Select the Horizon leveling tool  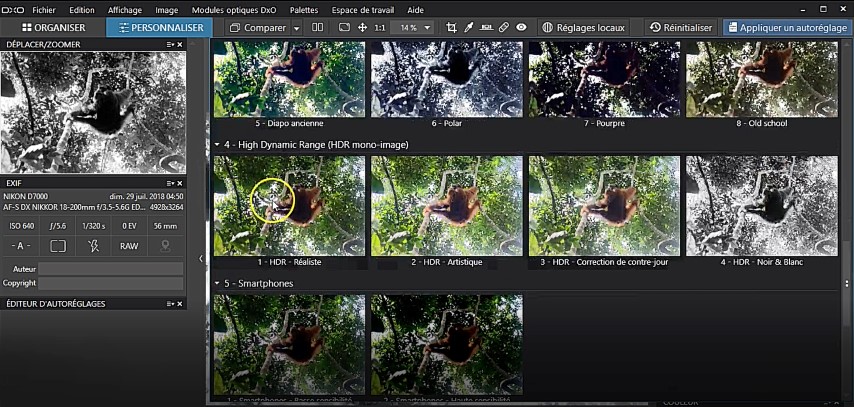pyautogui.click(x=486, y=28)
